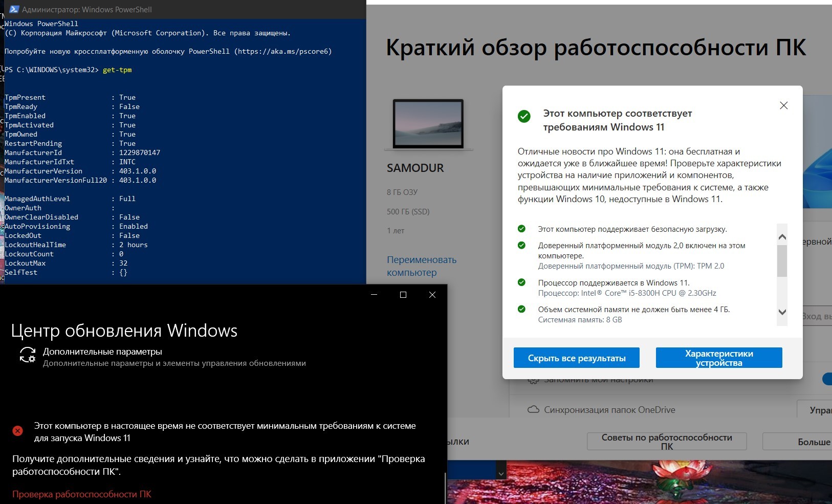
Task: Click 'ManagedAuthLevel' Full line in PowerShell
Action: pos(70,199)
